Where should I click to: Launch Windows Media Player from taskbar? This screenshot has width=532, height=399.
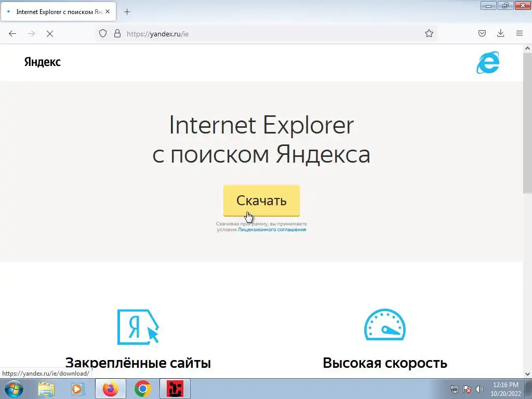click(x=78, y=389)
